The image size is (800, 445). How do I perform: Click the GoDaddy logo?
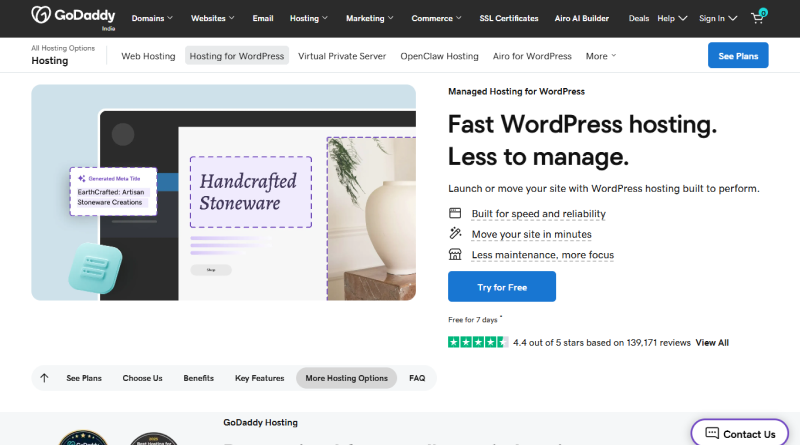point(73,16)
